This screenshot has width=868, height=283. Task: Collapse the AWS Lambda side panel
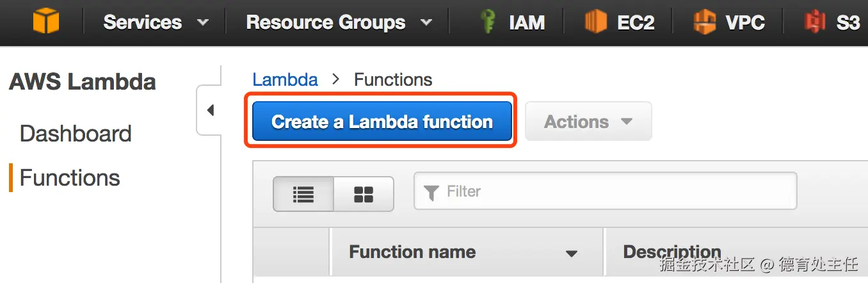tap(209, 110)
